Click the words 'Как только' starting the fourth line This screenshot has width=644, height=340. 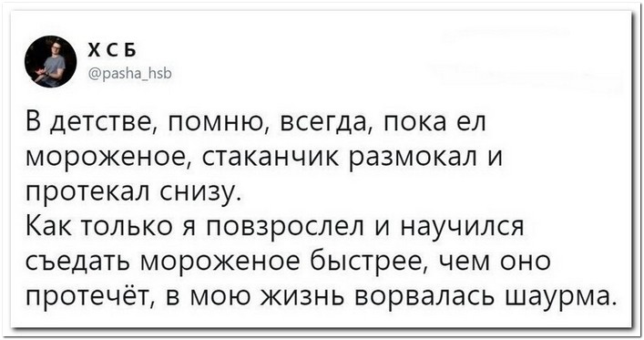98,227
